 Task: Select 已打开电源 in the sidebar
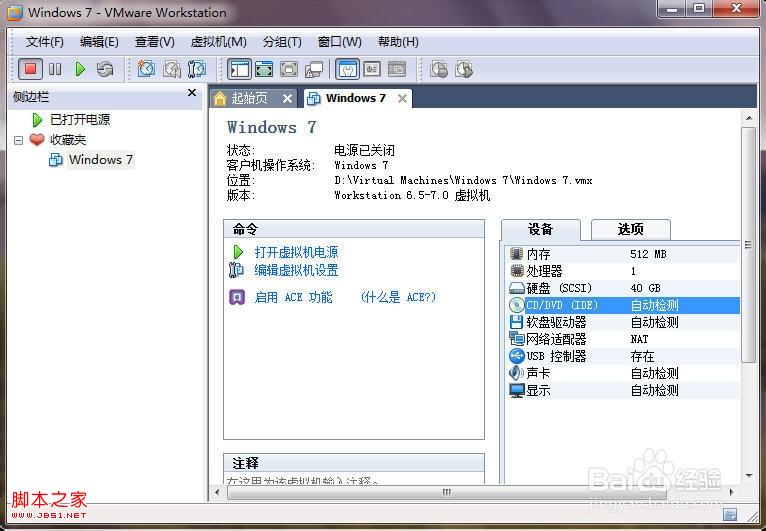(x=80, y=120)
